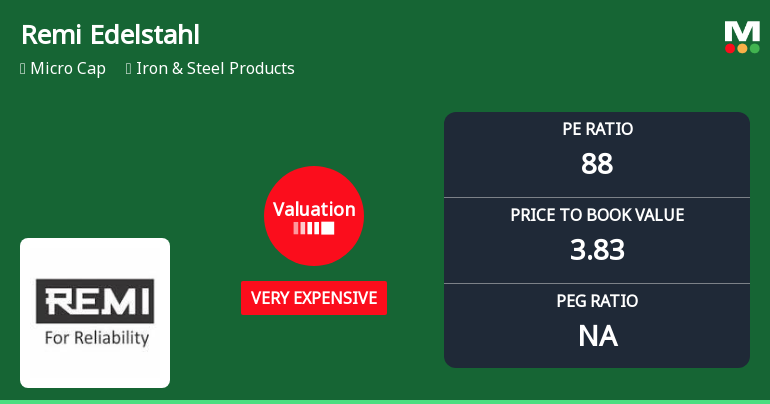Click the Markets Mojo M logo
770x404 pixels.
(742, 31)
